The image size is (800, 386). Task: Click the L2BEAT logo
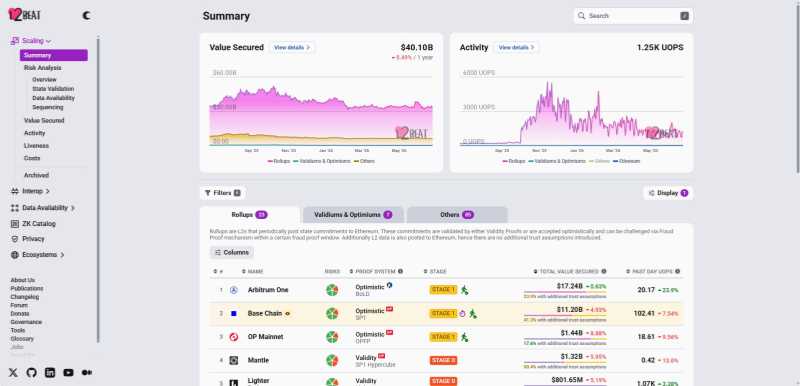click(24, 15)
